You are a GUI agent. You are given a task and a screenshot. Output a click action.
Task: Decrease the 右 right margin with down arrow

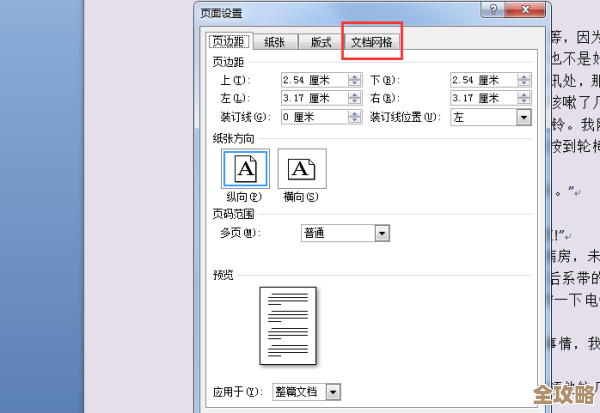(x=524, y=101)
